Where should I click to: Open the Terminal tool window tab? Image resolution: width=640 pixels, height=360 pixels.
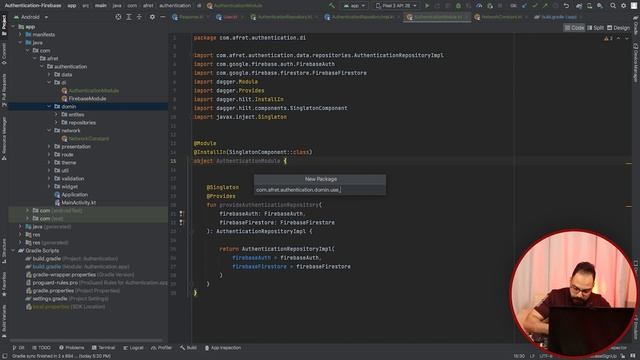click(x=104, y=348)
